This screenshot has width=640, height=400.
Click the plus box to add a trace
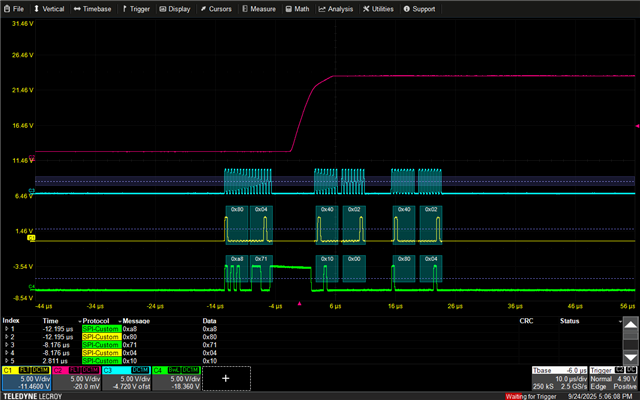(x=225, y=379)
